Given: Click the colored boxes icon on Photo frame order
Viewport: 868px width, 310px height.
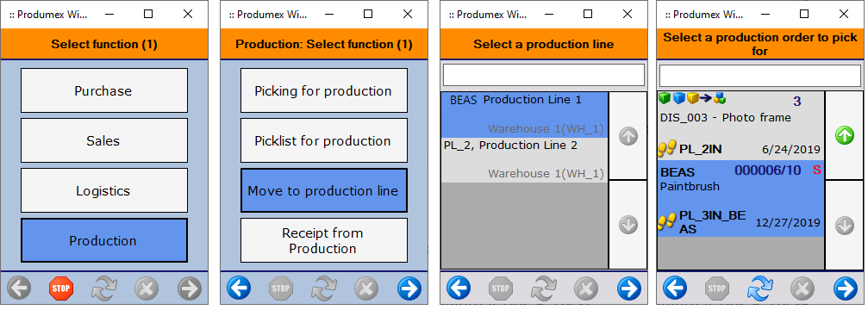Looking at the screenshot, I should click(692, 99).
